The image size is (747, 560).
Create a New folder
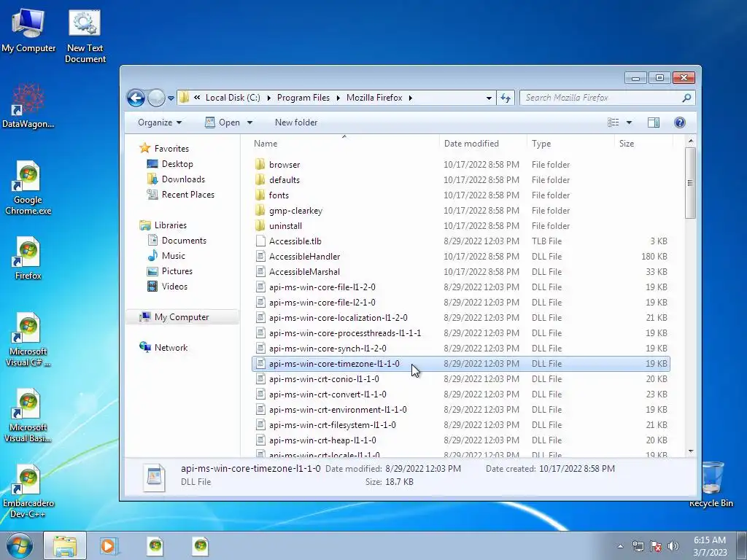pos(296,122)
